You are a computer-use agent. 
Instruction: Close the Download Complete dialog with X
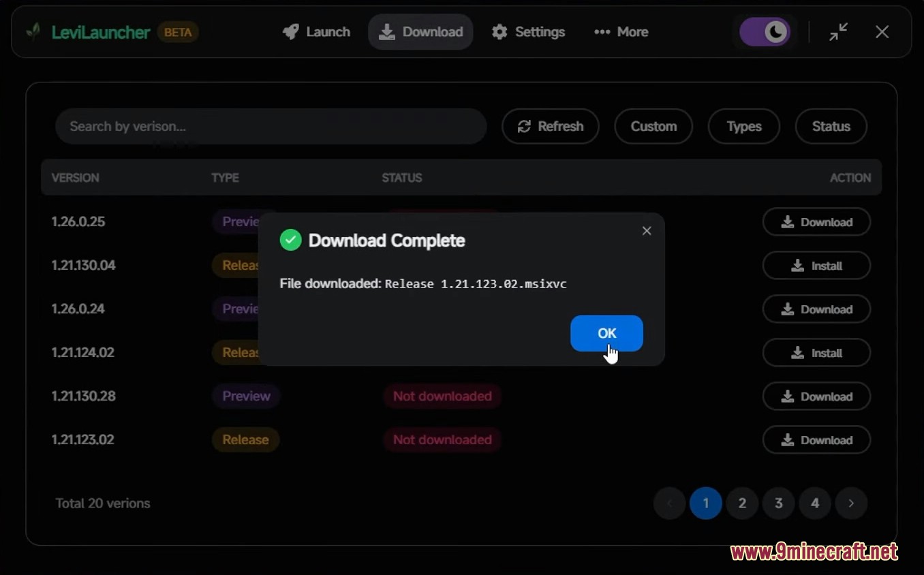pyautogui.click(x=647, y=231)
